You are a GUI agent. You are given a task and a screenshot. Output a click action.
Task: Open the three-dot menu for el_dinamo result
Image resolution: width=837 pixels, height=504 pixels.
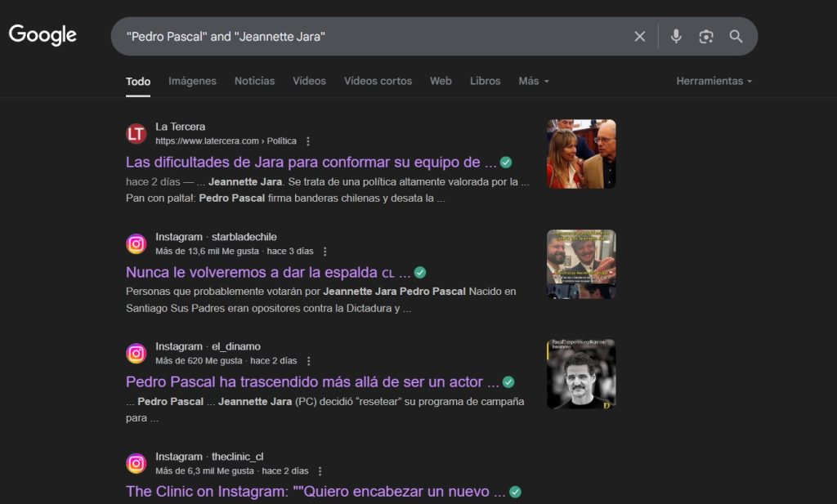pyautogui.click(x=308, y=361)
